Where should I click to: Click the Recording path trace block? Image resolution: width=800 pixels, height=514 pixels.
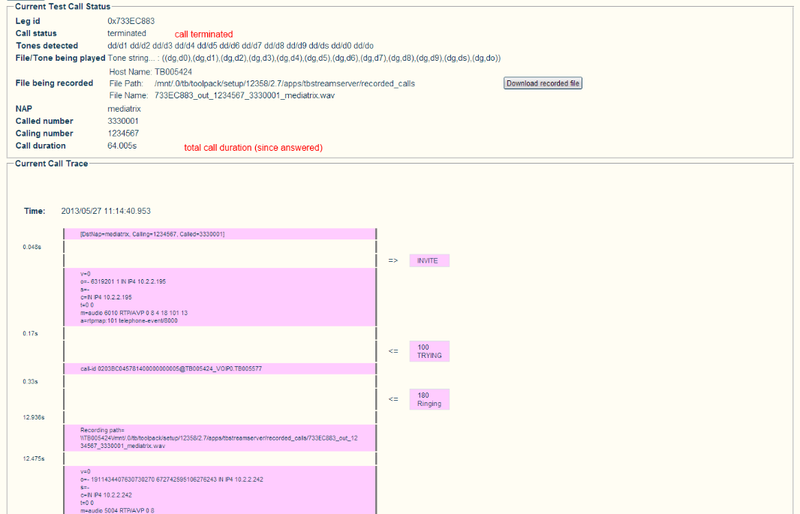point(220,438)
